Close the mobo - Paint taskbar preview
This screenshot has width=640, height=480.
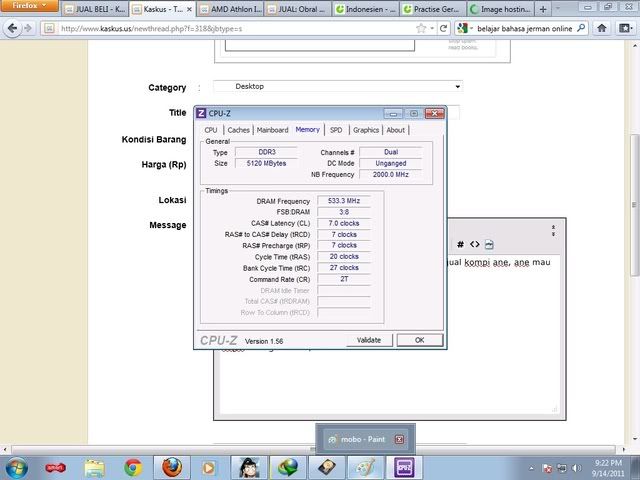(x=400, y=439)
